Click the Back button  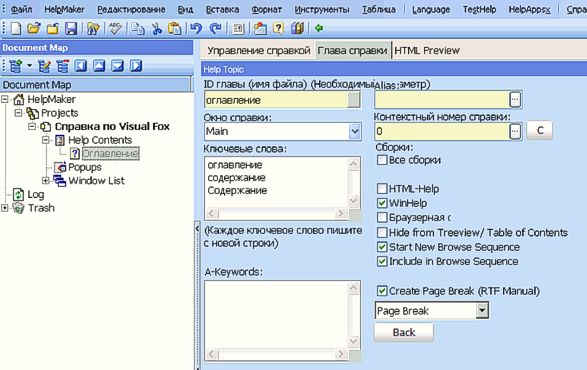(404, 332)
